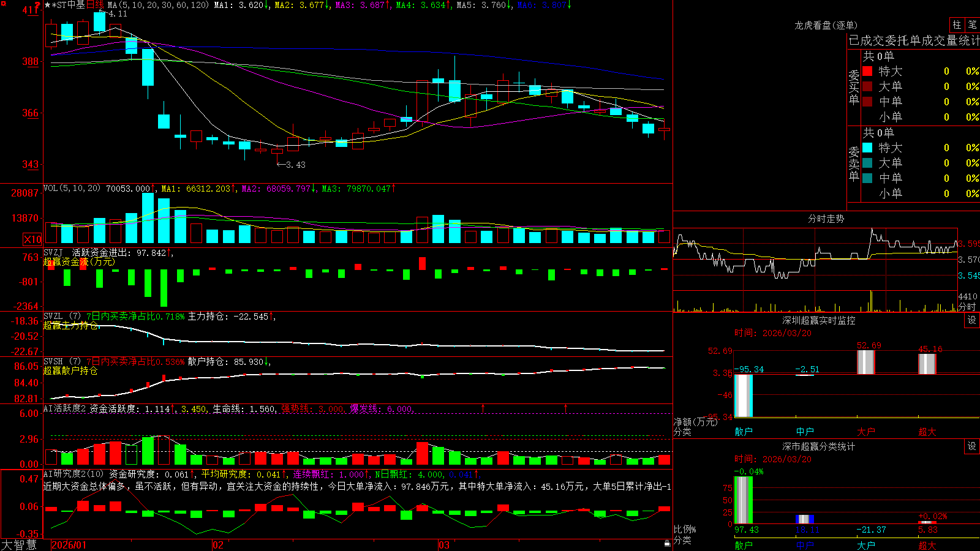Click the first red arrow marker in AI活跃度2 panel

point(483,408)
